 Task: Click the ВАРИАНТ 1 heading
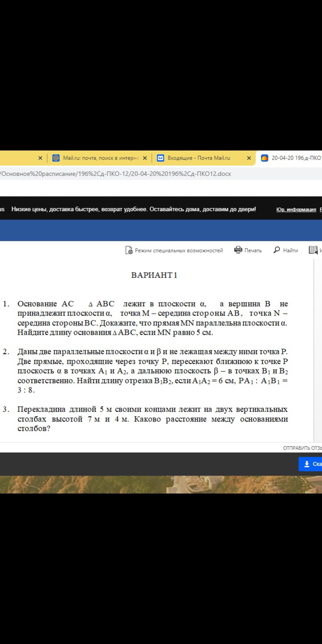pos(154,275)
